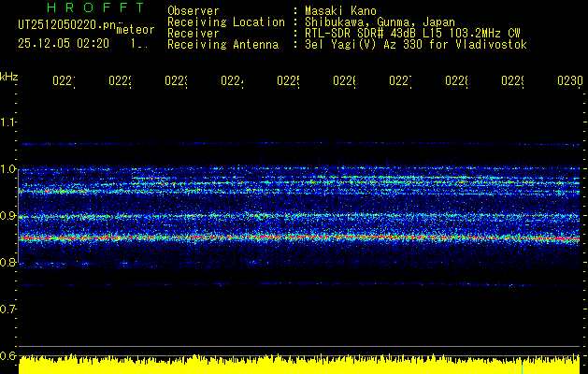Select the location Shibukawa, Gunma, Japan
Image resolution: width=588 pixels, height=374 pixels.
point(380,22)
